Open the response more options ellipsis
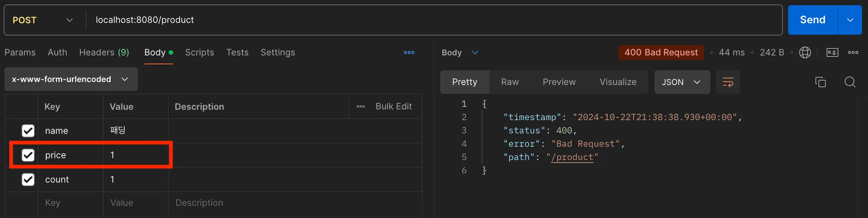This screenshot has height=218, width=868. coord(853,52)
